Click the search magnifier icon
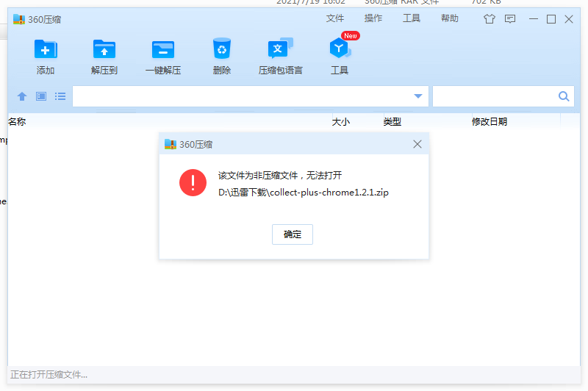 pyautogui.click(x=564, y=96)
